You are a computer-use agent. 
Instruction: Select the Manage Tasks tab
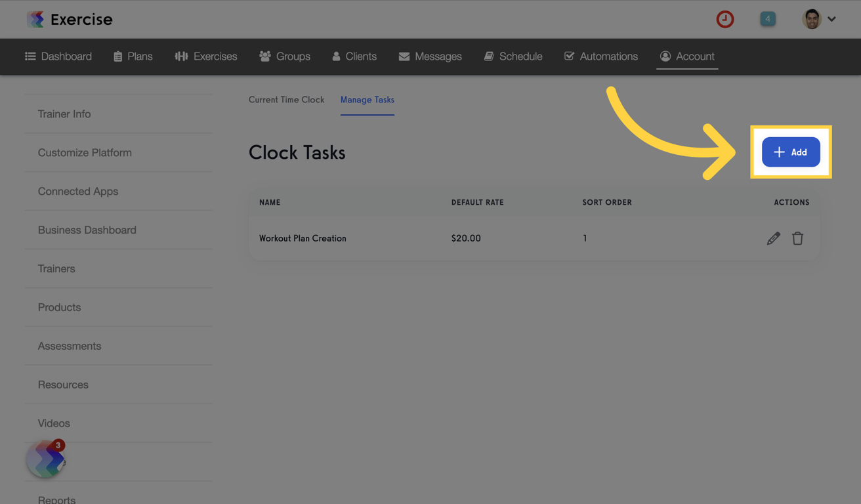(x=367, y=100)
